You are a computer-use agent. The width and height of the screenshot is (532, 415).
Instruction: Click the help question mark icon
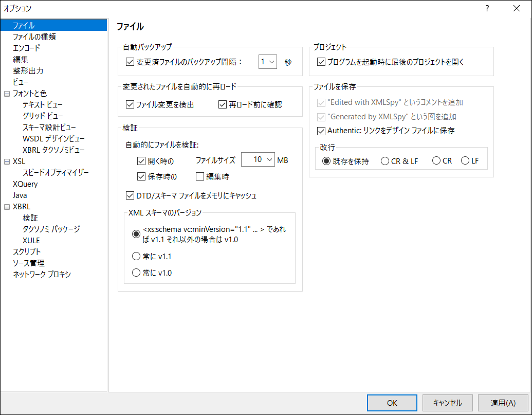pos(487,8)
